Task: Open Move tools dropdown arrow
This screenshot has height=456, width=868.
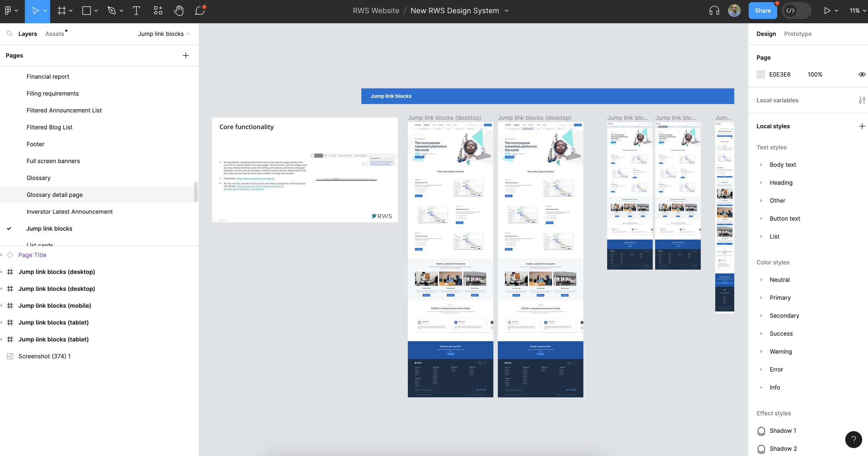Action: tap(45, 11)
